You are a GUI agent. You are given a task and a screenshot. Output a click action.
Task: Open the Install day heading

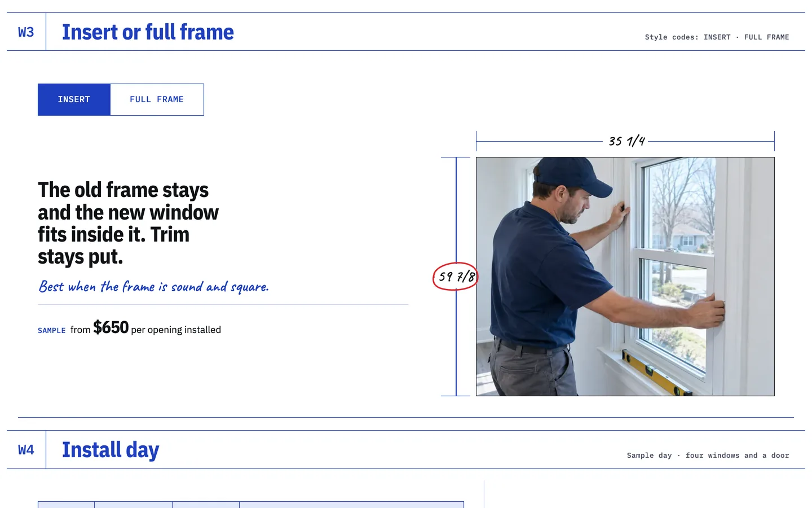(x=111, y=450)
